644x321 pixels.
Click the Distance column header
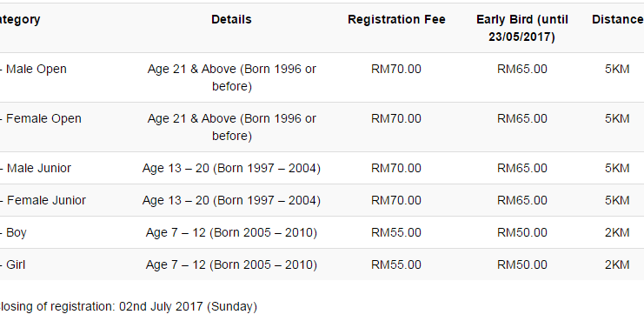[618, 19]
